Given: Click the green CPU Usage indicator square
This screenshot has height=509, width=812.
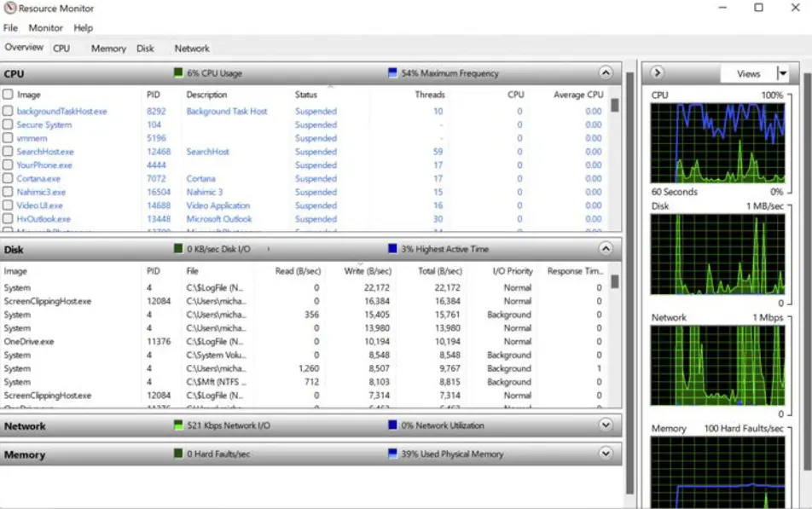Looking at the screenshot, I should click(x=179, y=73).
